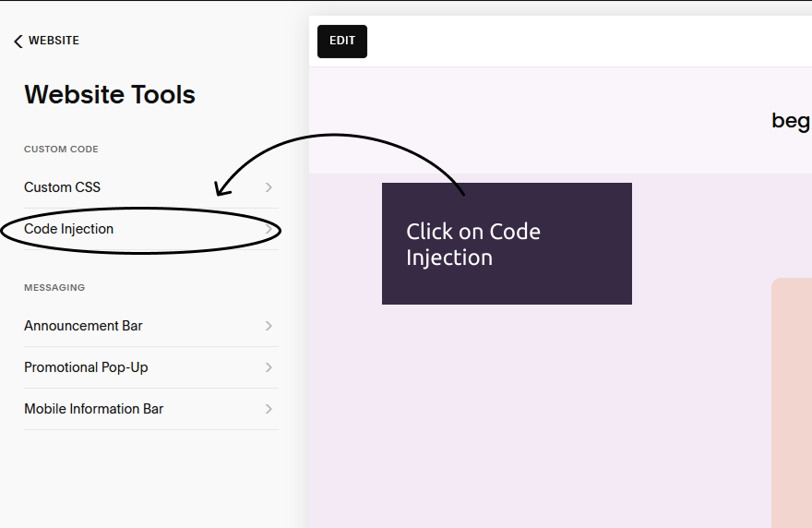Click the Website Tools heading
This screenshot has height=528, width=812.
[110, 95]
